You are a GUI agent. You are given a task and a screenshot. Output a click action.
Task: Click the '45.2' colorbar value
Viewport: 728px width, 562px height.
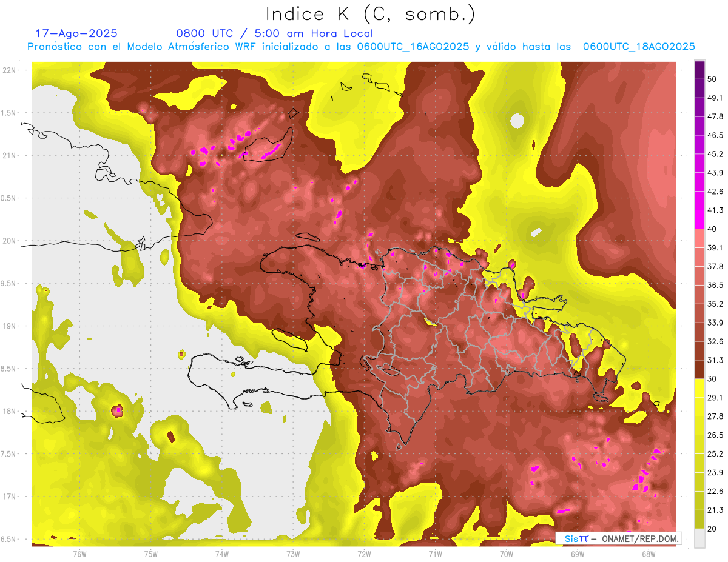[715, 154]
